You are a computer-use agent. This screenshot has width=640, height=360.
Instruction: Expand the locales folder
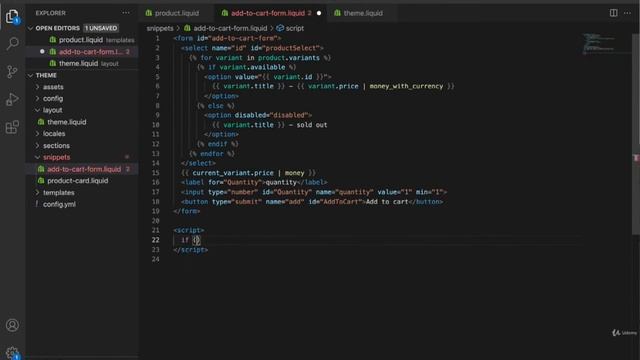(54, 133)
